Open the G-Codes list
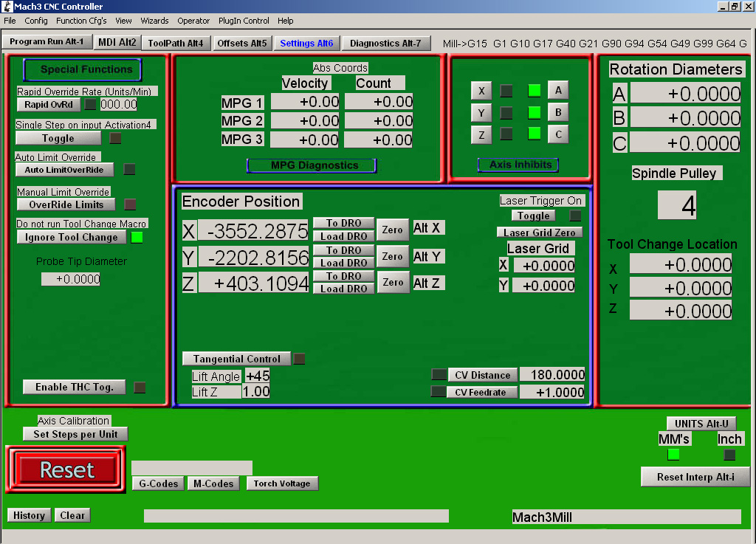The height and width of the screenshot is (544, 756). 158,483
